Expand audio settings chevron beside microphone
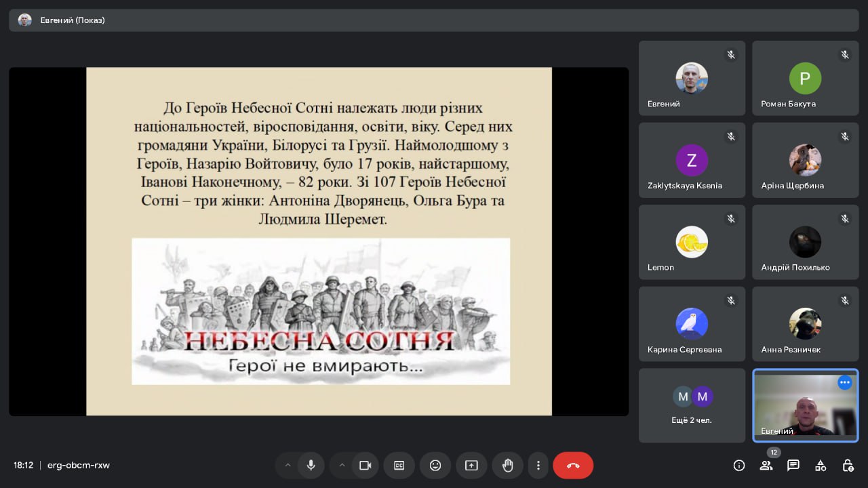Screen dimensions: 868x488 288,466
